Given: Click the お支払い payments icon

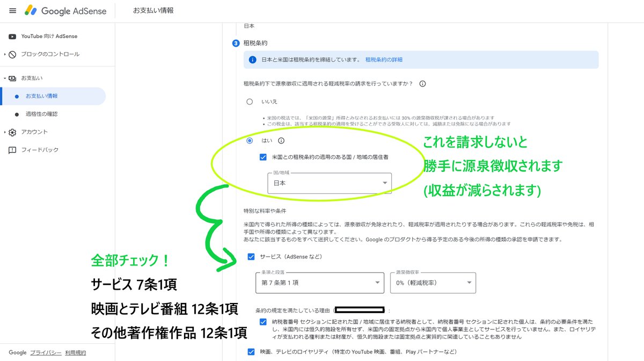Looking at the screenshot, I should click(12, 78).
